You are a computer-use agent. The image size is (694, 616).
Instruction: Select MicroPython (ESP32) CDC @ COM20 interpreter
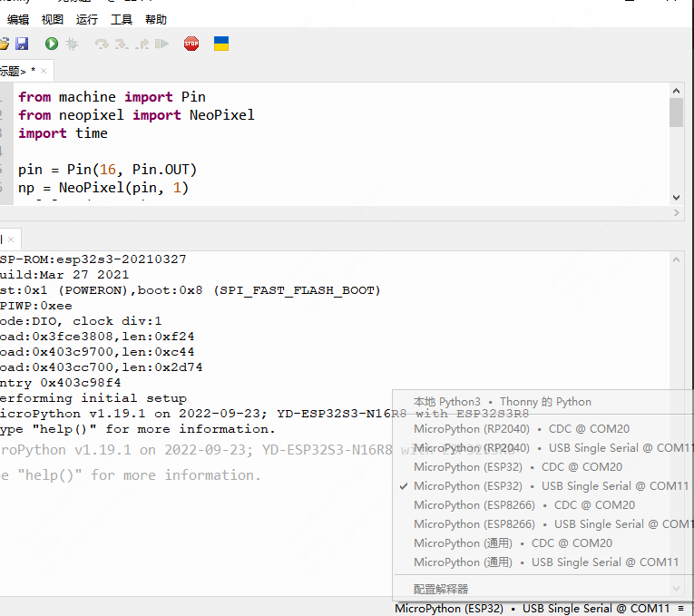(518, 467)
